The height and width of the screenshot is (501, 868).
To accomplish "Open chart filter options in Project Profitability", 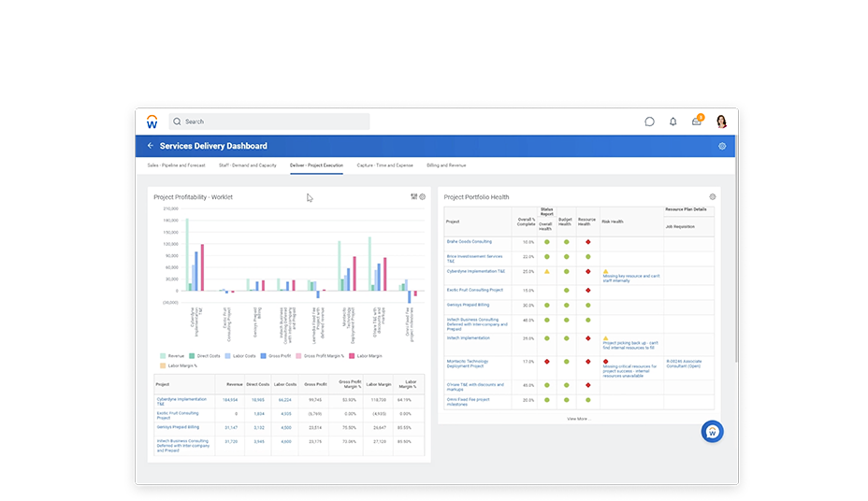I will (x=413, y=197).
